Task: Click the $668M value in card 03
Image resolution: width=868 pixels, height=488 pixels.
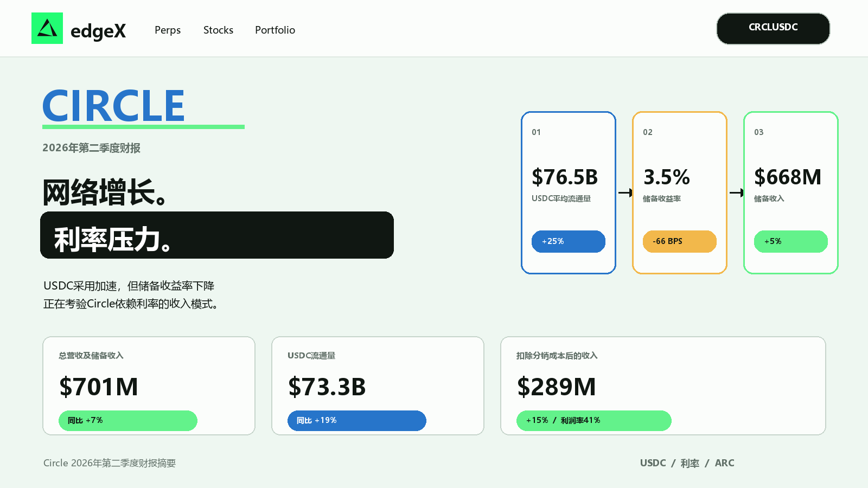Action: [x=788, y=177]
